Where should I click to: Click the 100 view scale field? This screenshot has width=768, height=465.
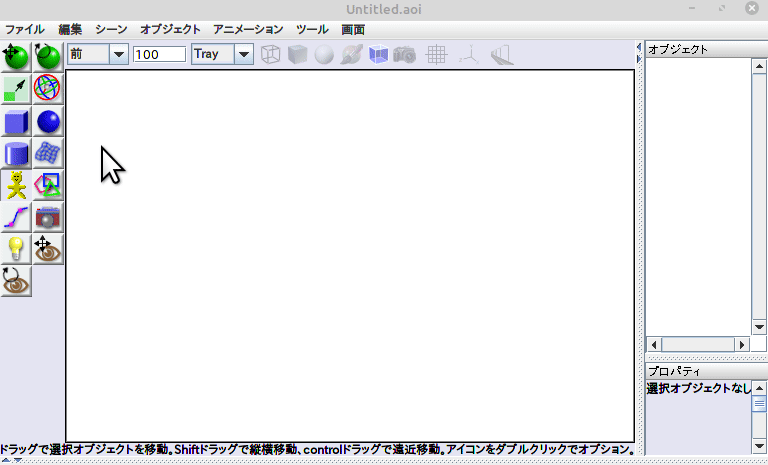[160, 54]
